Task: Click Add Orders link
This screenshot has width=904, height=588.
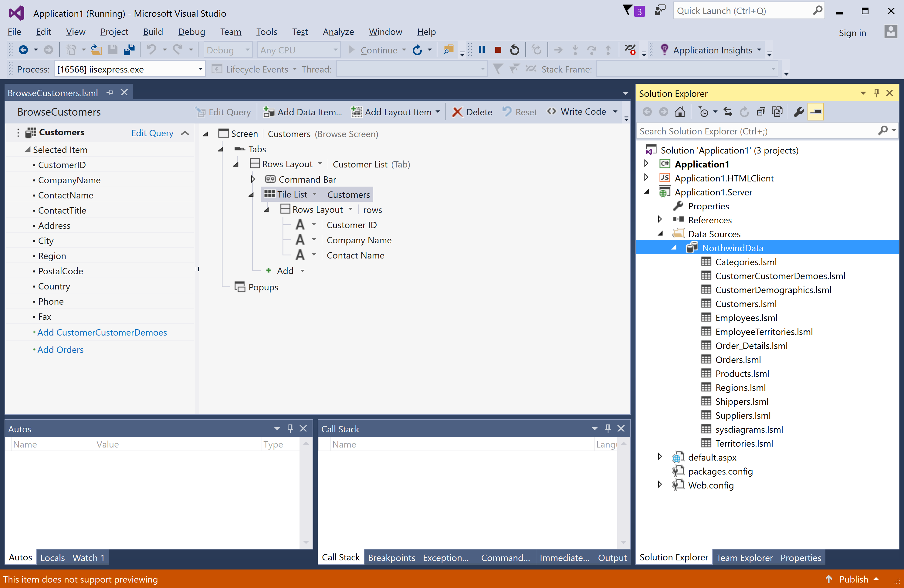Action: pos(60,350)
